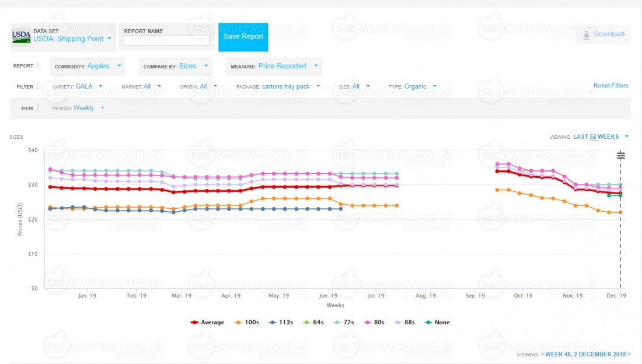Toggle the 88s series in legend
Image resolution: width=642 pixels, height=364 pixels.
pos(404,322)
